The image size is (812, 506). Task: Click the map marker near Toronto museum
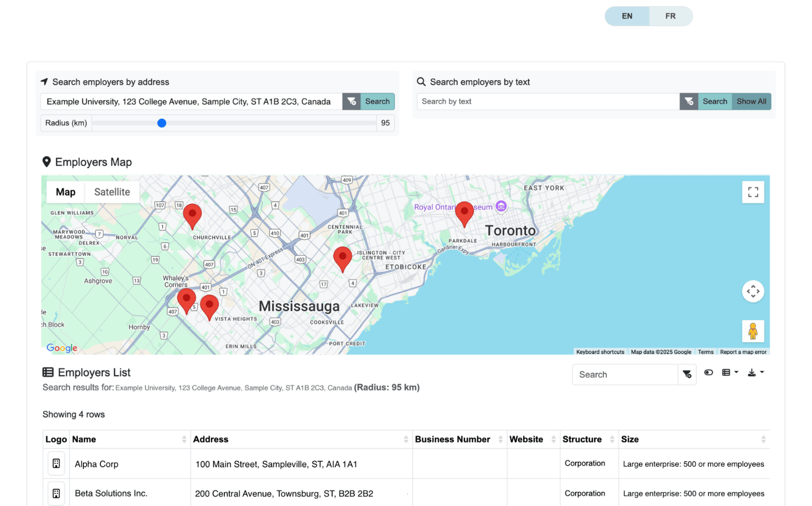point(465,214)
